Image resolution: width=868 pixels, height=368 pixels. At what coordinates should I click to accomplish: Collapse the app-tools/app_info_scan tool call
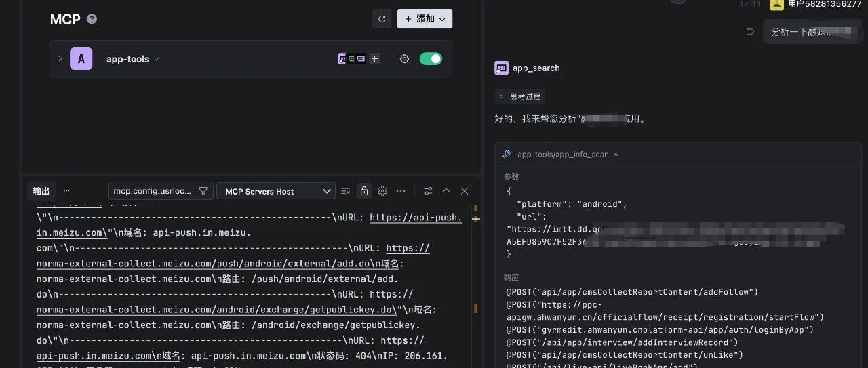[616, 155]
